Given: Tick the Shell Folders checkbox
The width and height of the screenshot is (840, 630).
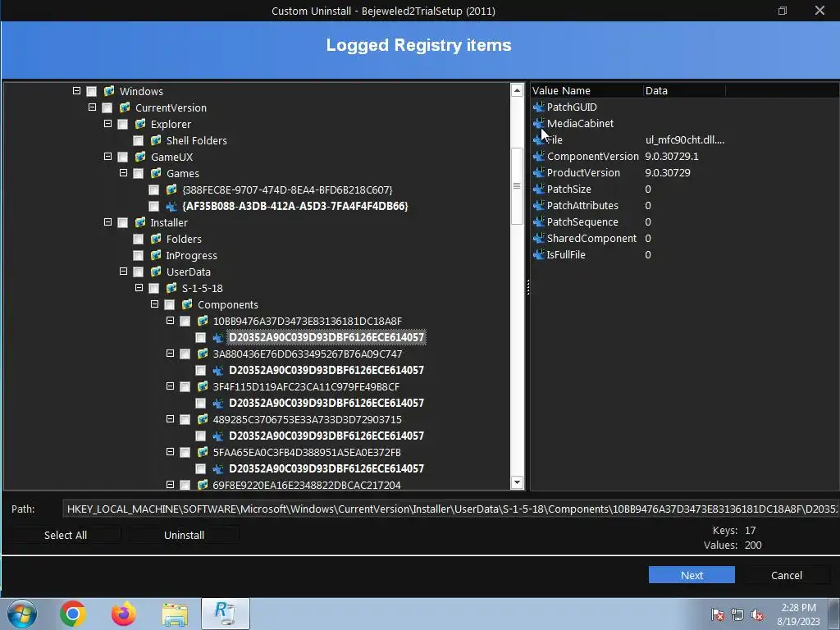Looking at the screenshot, I should tap(138, 141).
